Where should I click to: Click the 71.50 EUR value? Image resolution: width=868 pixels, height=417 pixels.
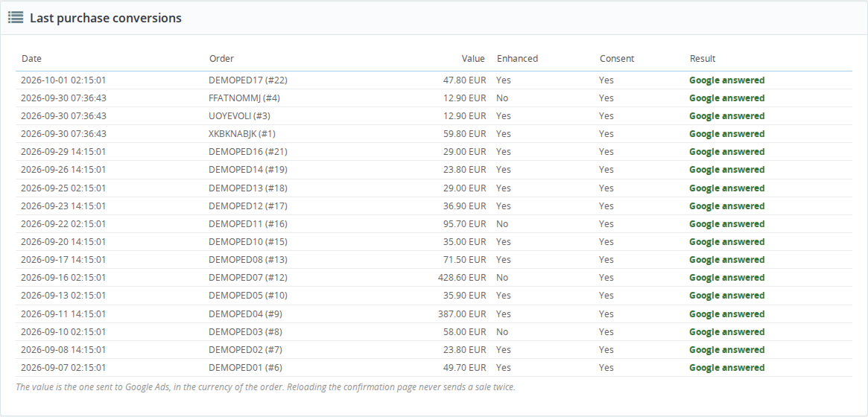[x=464, y=259]
